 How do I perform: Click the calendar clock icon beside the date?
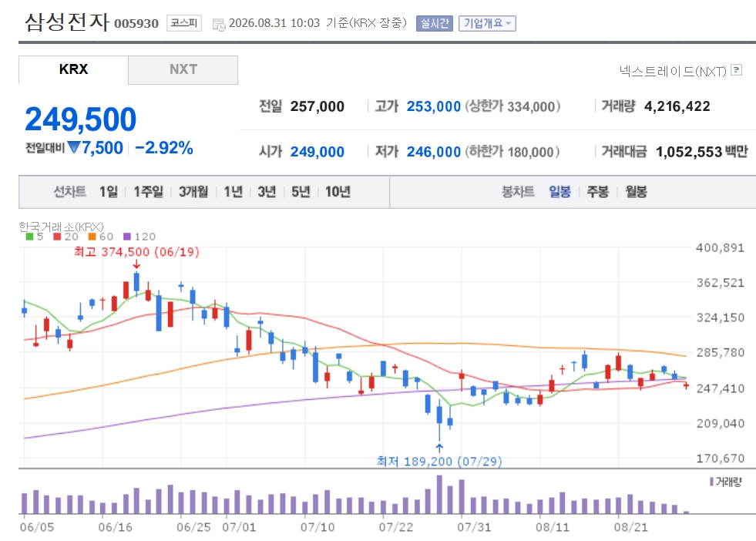[219, 25]
